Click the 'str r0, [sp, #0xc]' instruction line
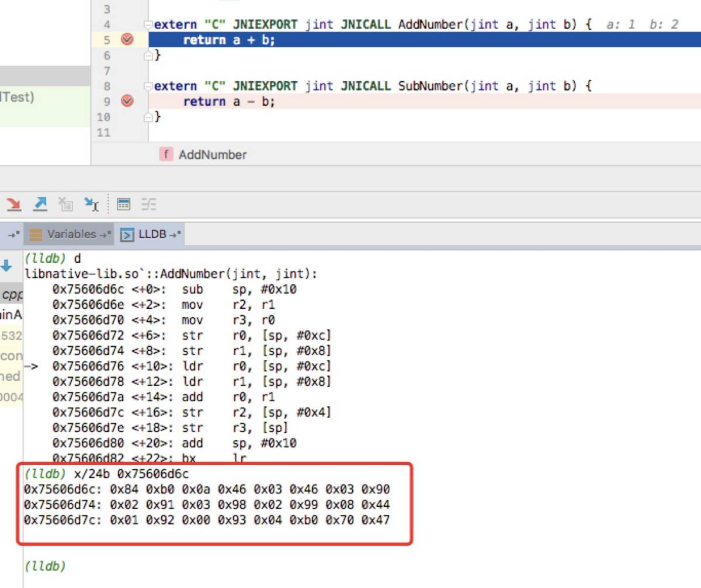Viewport: 701px width, 588px height. pos(192,335)
